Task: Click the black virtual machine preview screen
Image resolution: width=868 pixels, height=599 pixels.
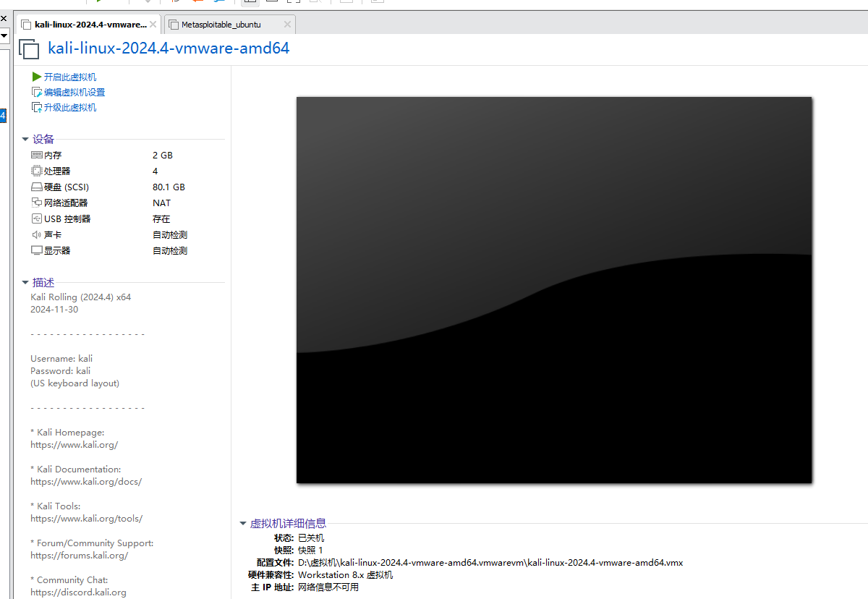Action: point(554,289)
